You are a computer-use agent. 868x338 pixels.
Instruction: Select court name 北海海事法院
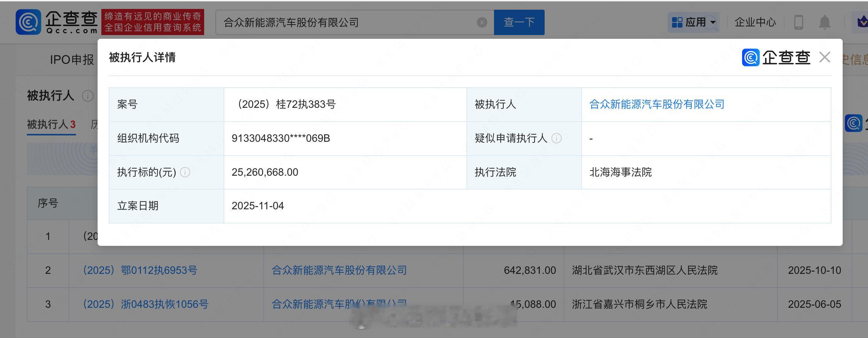[x=621, y=172]
